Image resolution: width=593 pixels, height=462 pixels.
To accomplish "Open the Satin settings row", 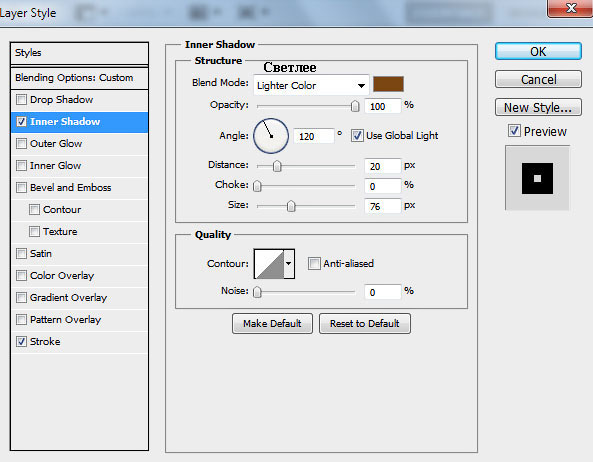I will click(79, 253).
